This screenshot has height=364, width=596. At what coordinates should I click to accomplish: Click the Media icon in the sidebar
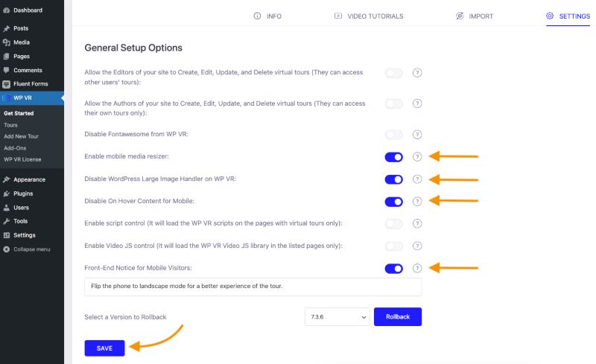[7, 42]
